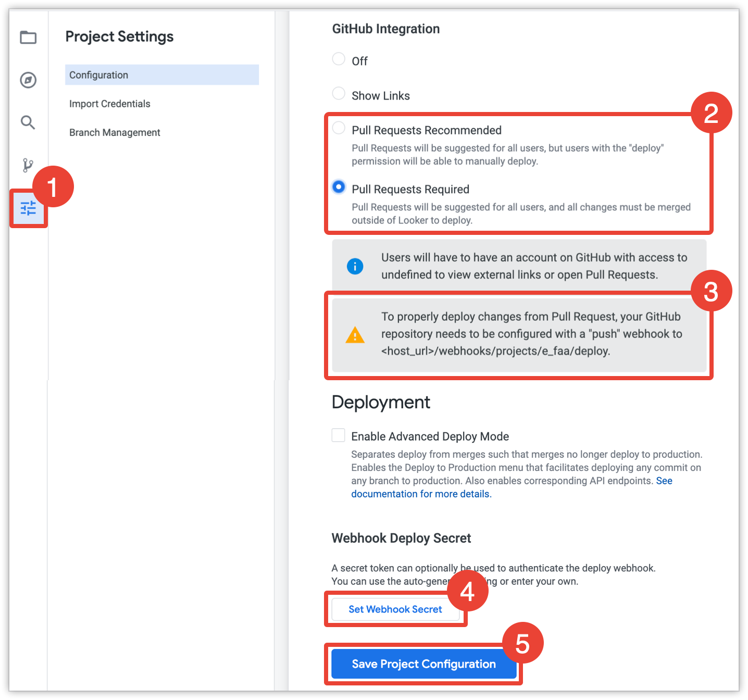The image size is (748, 700).
Task: Open the Object Browser compass icon
Action: (x=28, y=80)
